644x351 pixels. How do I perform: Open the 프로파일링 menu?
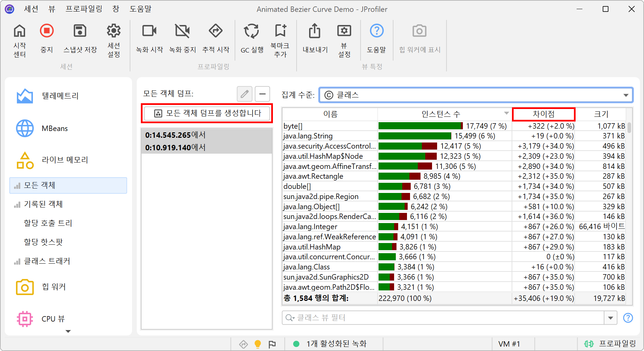(x=84, y=9)
